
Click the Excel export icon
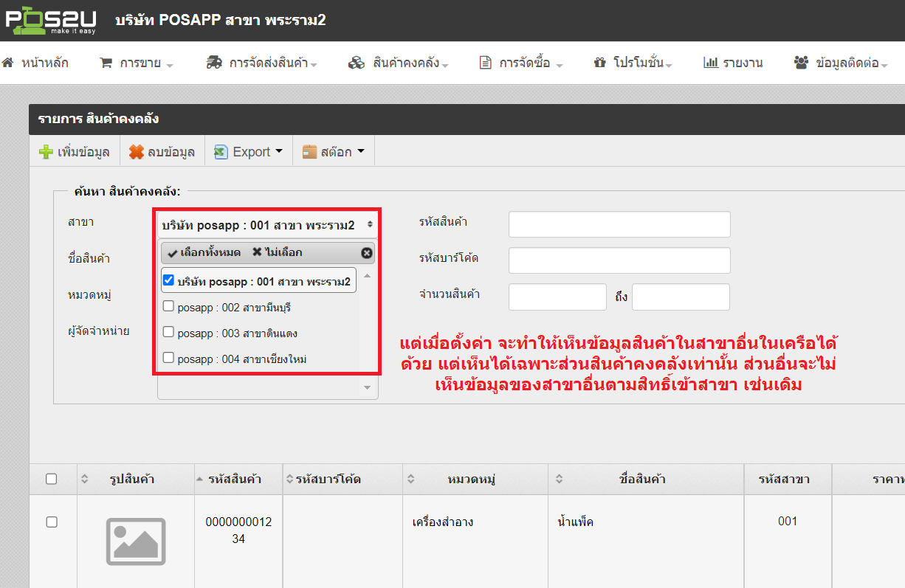coord(220,152)
